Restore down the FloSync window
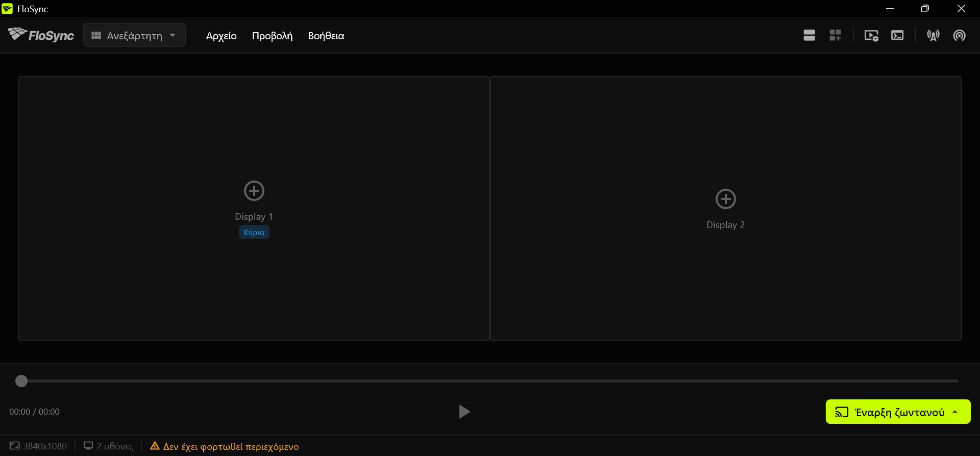 pyautogui.click(x=925, y=9)
